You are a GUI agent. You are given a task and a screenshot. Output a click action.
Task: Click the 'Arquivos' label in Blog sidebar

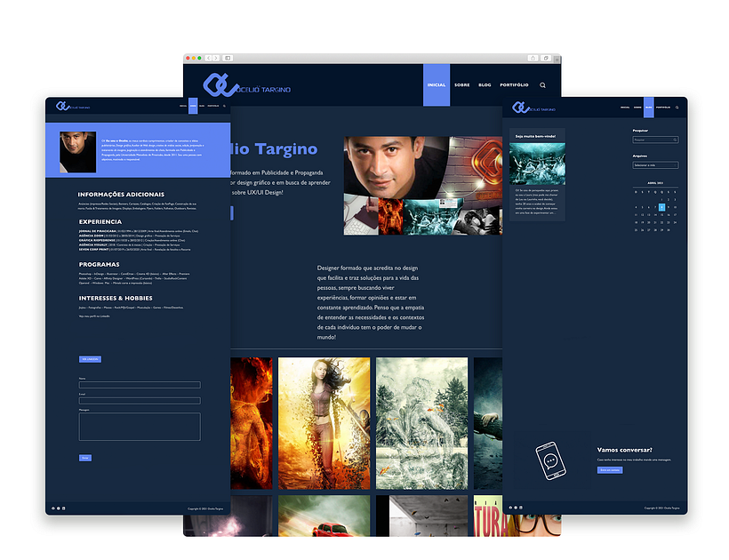coord(640,156)
